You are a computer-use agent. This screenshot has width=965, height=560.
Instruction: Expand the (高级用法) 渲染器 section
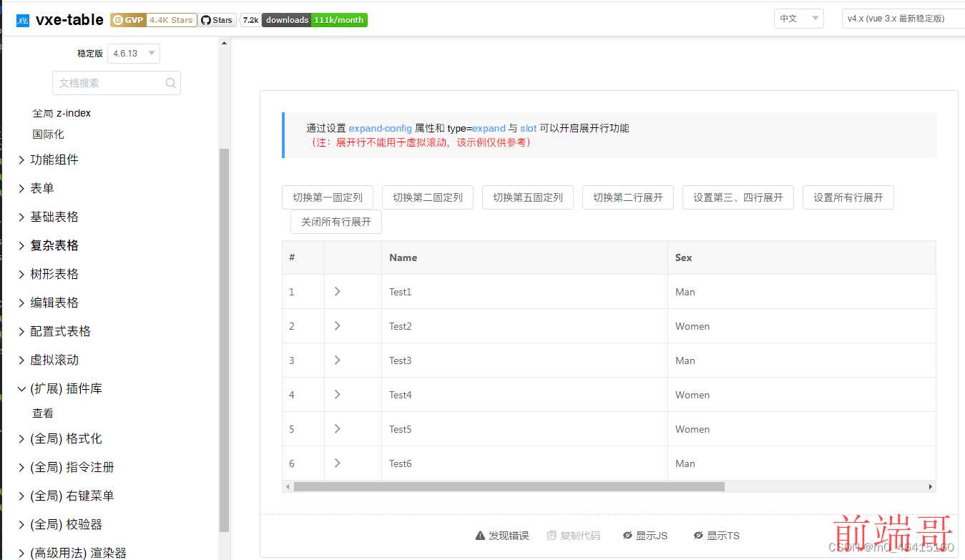[72, 553]
